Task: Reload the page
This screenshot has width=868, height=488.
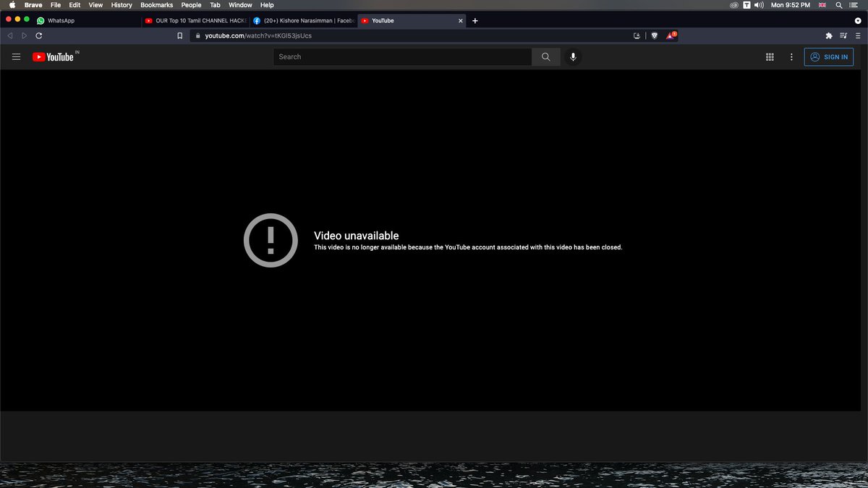Action: click(x=38, y=35)
